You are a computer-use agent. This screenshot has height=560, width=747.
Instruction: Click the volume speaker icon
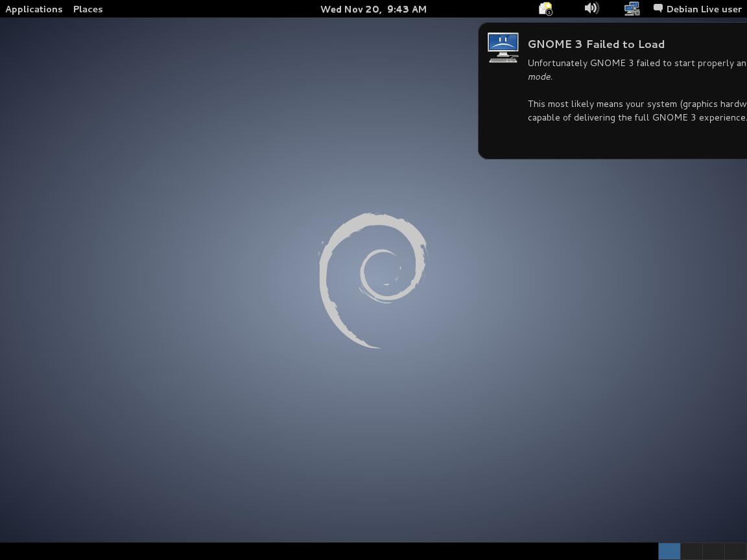pos(591,8)
